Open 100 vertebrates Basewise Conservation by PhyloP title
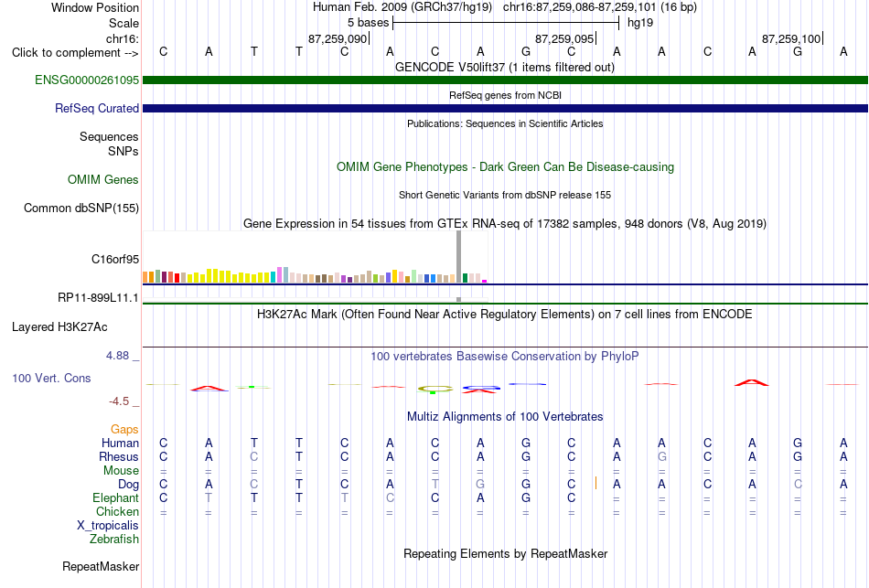 click(x=504, y=357)
